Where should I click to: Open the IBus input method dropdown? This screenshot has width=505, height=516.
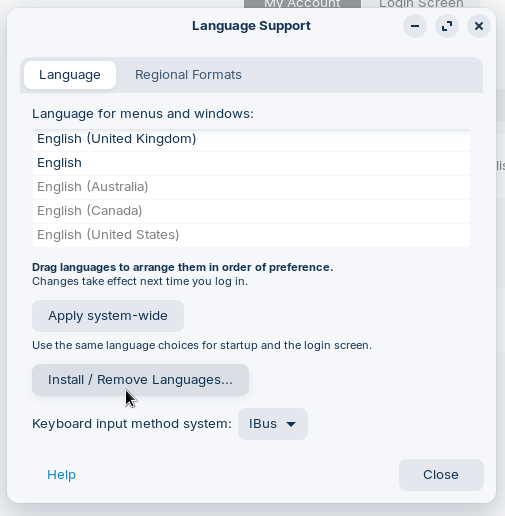coord(273,424)
